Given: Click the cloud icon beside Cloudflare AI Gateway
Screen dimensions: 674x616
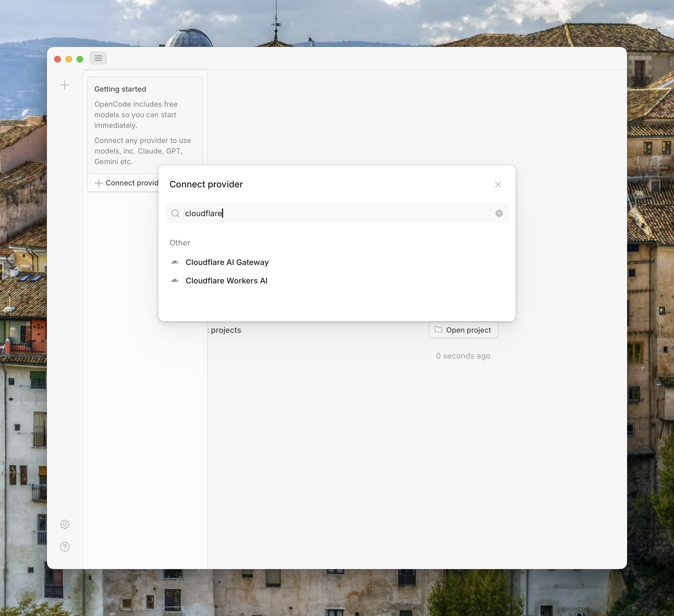Looking at the screenshot, I should [175, 262].
